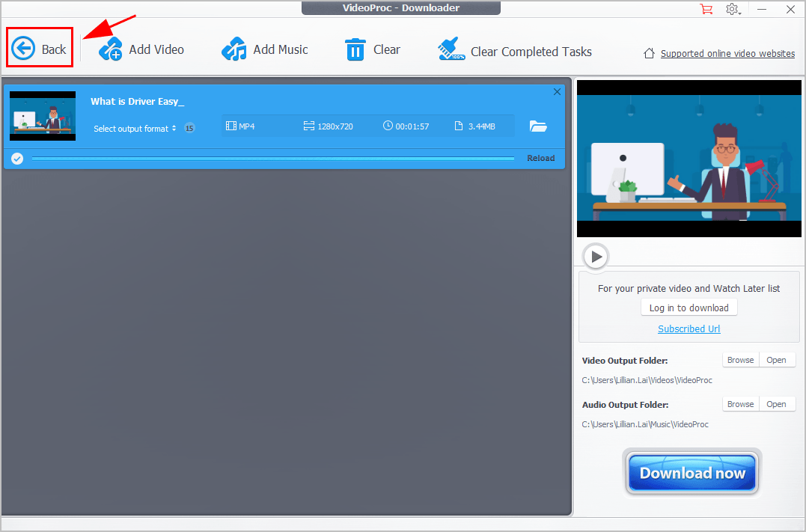
Task: Click the Add Music icon
Action: point(234,49)
